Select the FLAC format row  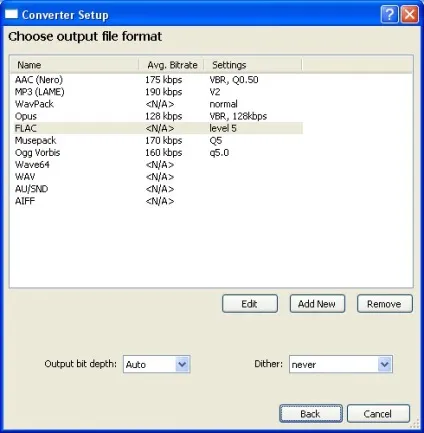158,128
